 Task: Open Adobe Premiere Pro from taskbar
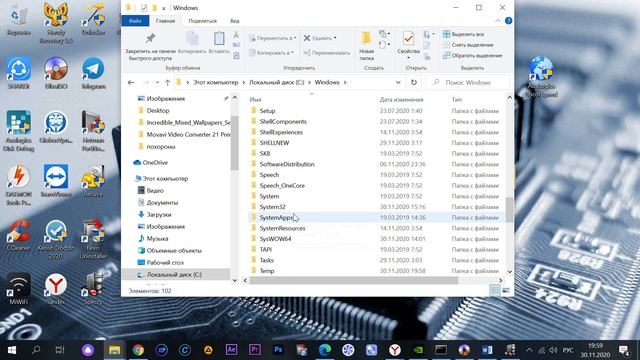[x=255, y=350]
